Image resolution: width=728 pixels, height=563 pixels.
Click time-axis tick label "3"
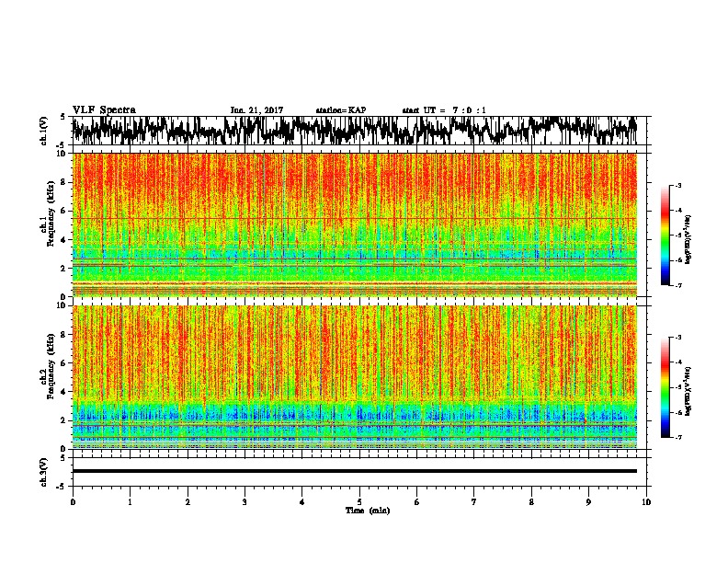(245, 502)
